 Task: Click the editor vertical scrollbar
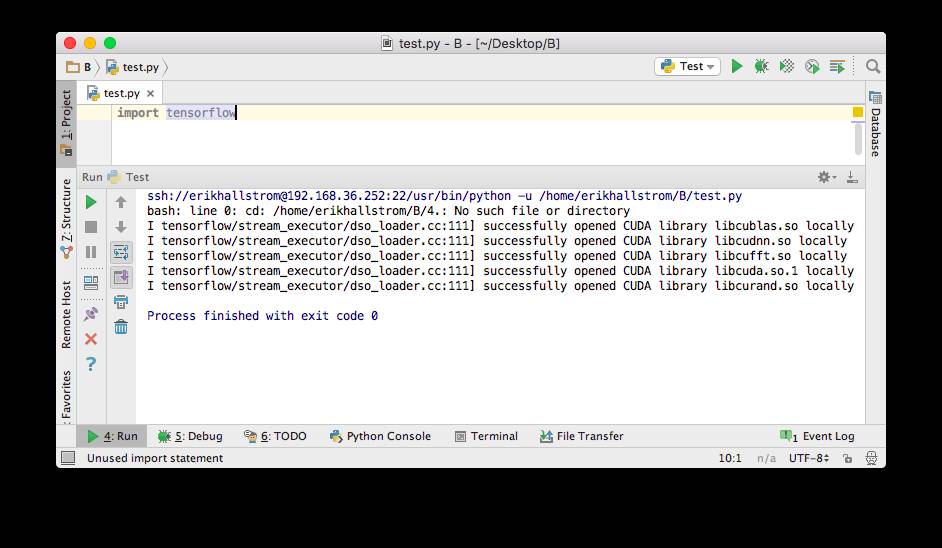click(858, 138)
